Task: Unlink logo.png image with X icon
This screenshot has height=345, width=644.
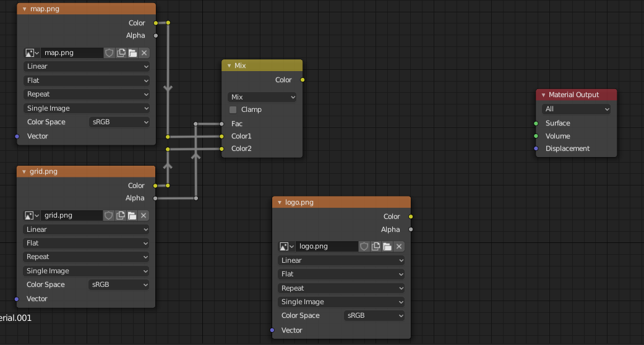Action: 399,247
